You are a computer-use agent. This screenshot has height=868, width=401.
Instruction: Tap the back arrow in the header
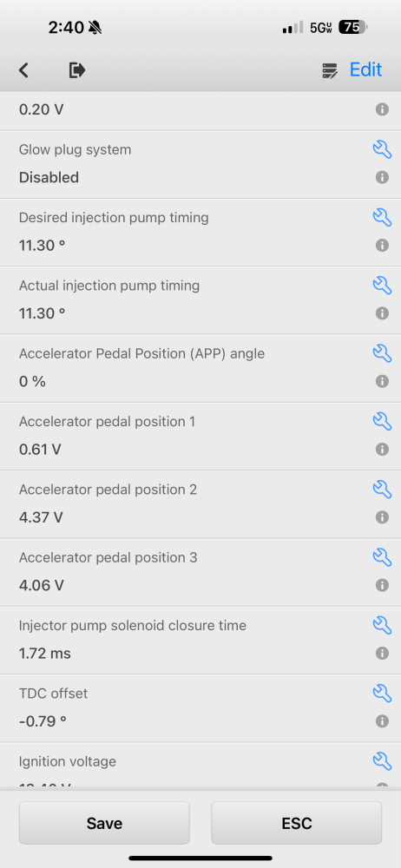(x=23, y=70)
